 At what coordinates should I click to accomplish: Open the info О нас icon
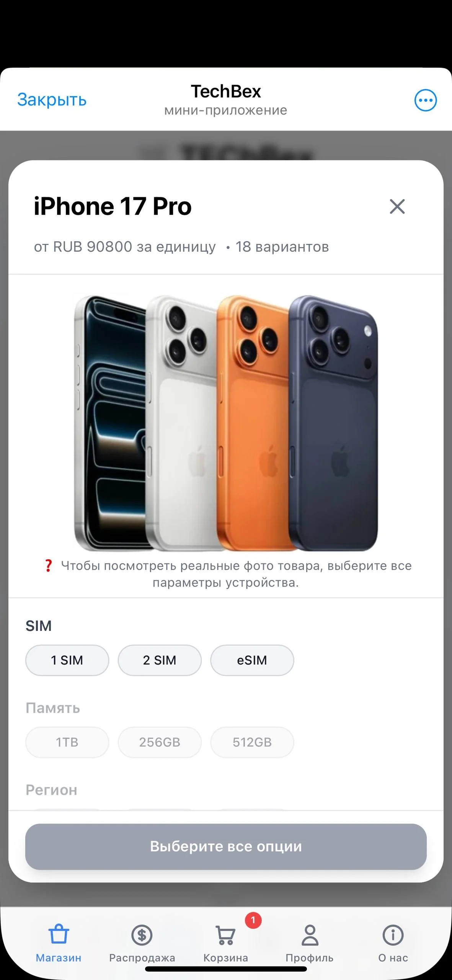[x=393, y=935]
